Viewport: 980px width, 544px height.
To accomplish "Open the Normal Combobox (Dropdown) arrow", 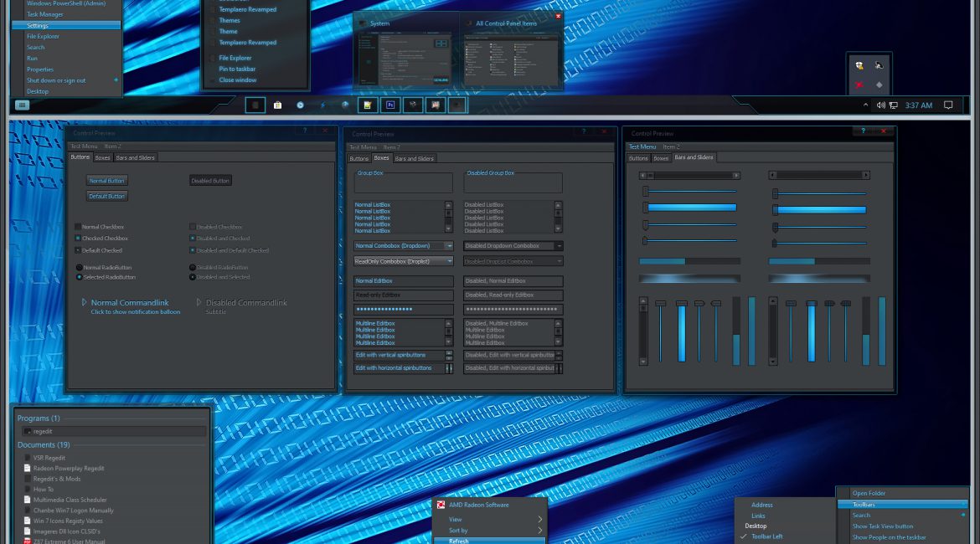I will coord(449,246).
